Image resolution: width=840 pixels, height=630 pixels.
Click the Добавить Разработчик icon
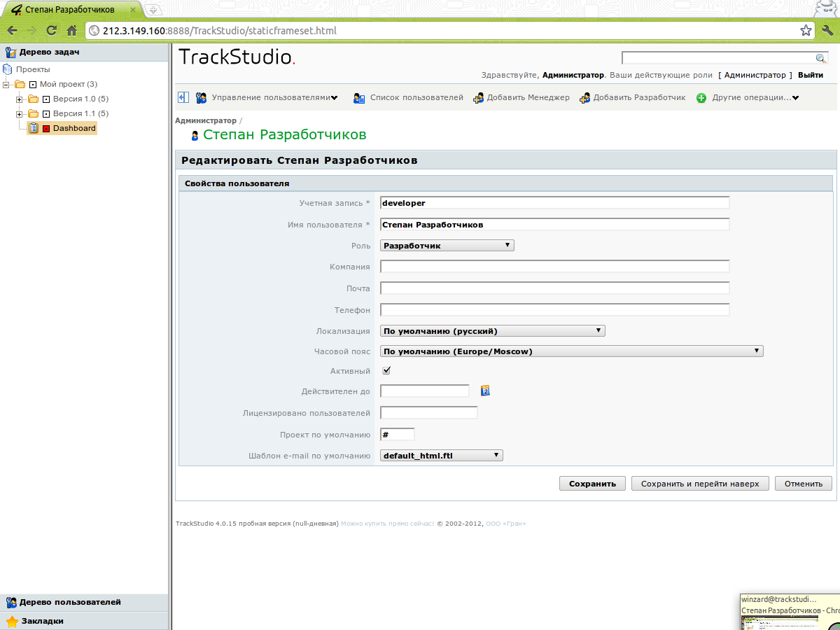pos(585,98)
